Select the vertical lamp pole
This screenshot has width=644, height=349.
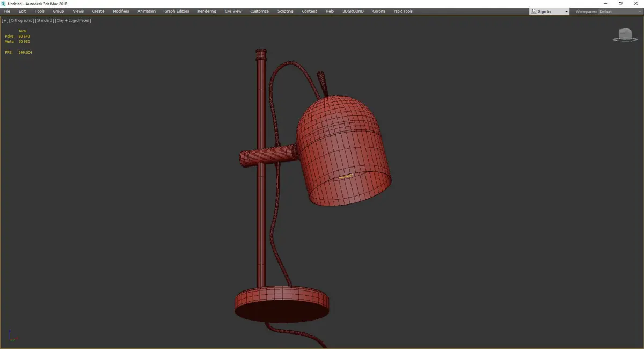261,215
